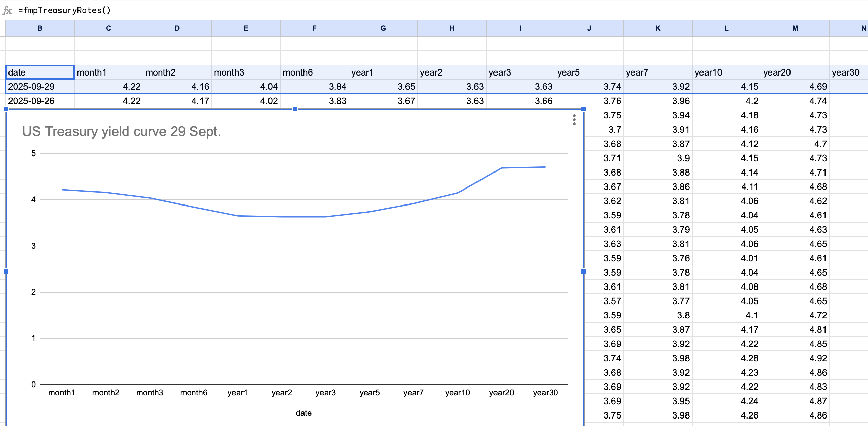868x426 pixels.
Task: Click the fx formula bar icon
Action: (7, 10)
